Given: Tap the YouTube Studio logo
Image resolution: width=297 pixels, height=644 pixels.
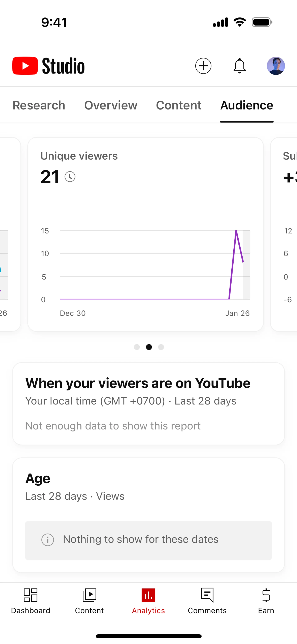Looking at the screenshot, I should coord(49,66).
